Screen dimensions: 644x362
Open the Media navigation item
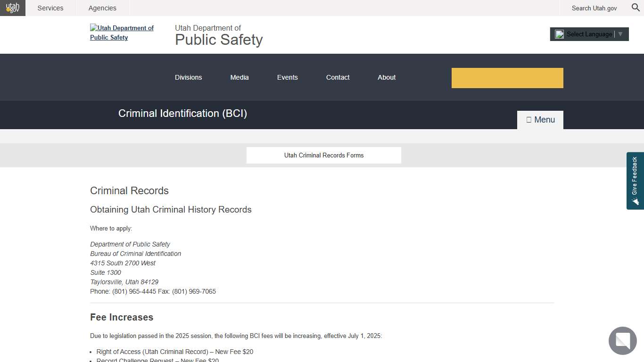(239, 77)
